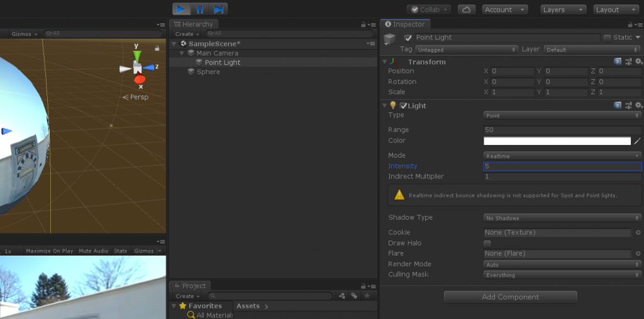The height and width of the screenshot is (319, 644).
Task: Click the Range value field
Action: click(562, 129)
